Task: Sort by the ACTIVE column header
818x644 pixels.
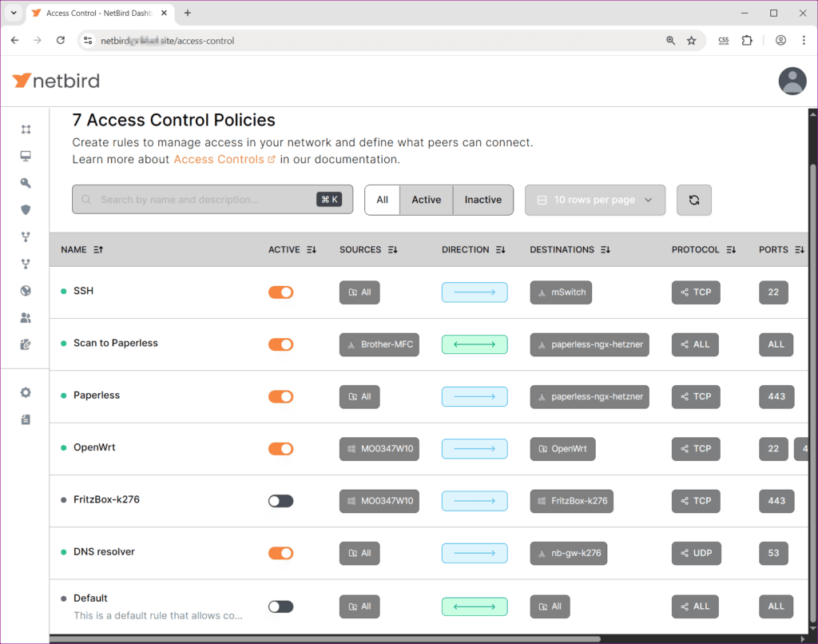Action: click(x=292, y=249)
